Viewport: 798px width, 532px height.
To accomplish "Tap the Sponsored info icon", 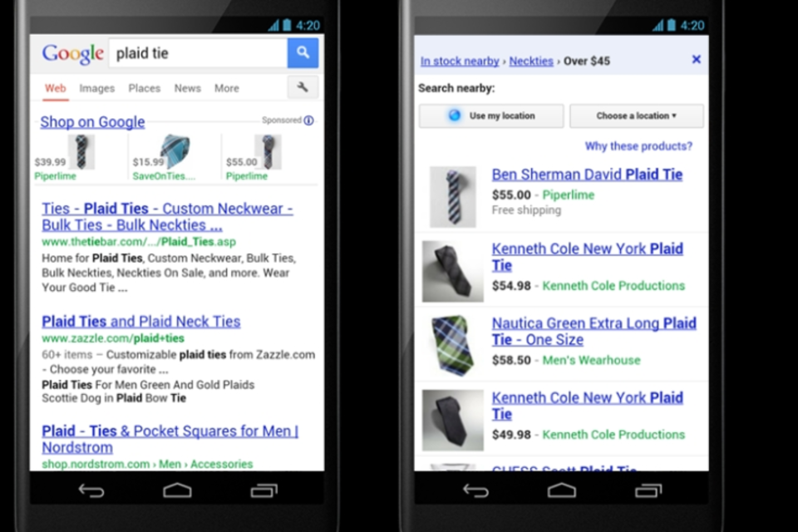I will 309,121.
